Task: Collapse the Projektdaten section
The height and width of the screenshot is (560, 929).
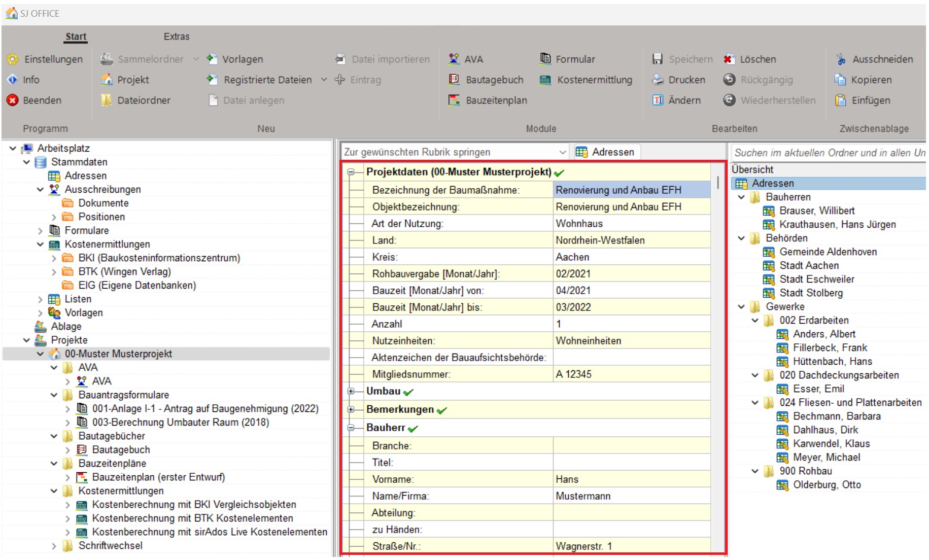Action: coord(351,172)
